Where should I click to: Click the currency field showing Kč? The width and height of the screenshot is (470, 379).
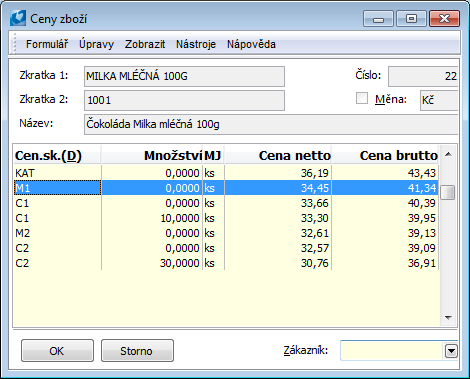pos(439,100)
